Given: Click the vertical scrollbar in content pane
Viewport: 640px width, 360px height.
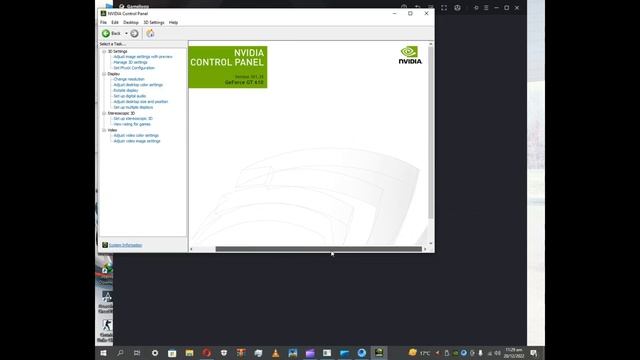Looking at the screenshot, I should [x=431, y=132].
